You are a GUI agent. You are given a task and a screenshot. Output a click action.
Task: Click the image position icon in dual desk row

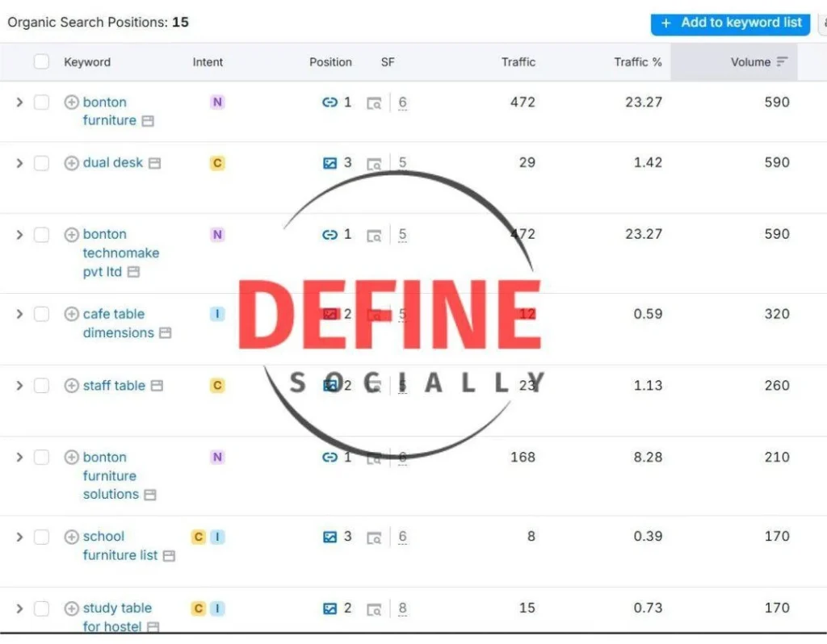330,163
